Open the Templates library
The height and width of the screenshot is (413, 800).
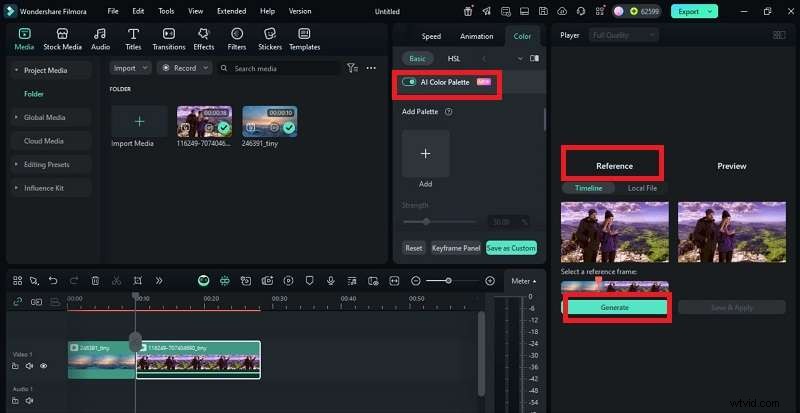tap(305, 39)
